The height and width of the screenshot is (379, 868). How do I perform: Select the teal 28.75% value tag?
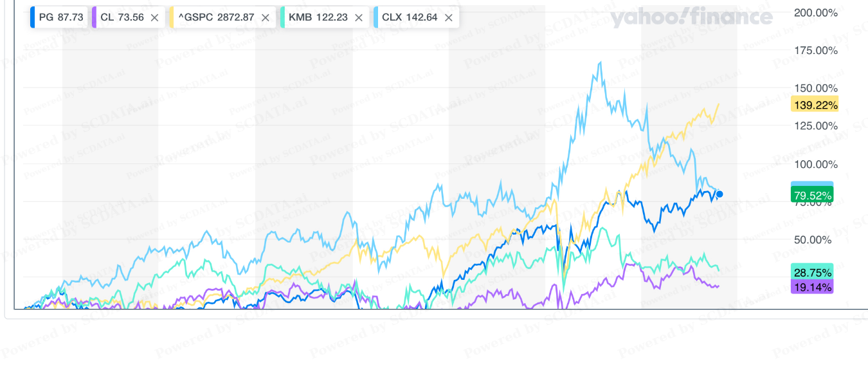point(813,272)
